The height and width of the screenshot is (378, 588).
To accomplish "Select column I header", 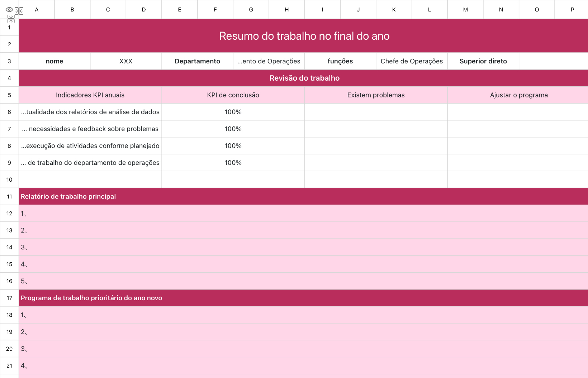I will [322, 10].
